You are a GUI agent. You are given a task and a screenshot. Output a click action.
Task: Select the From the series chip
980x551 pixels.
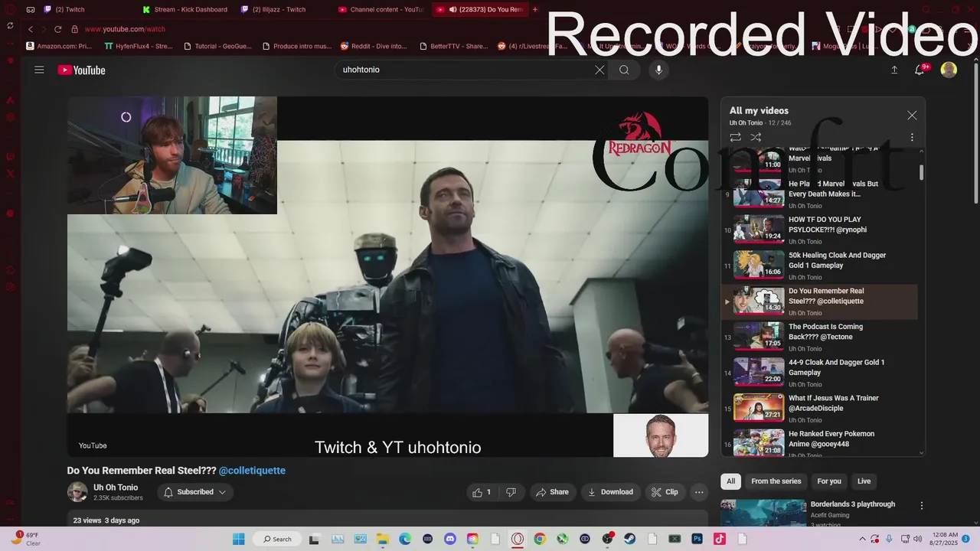776,481
